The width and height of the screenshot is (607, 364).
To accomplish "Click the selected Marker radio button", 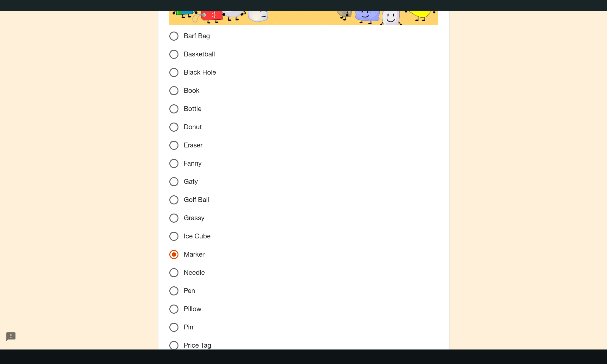I will [174, 254].
